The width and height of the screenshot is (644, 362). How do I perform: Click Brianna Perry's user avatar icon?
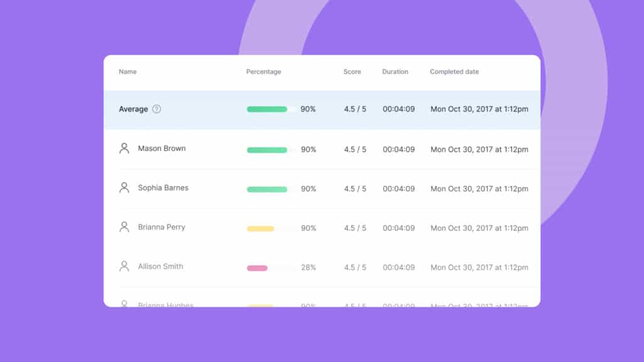pos(124,227)
